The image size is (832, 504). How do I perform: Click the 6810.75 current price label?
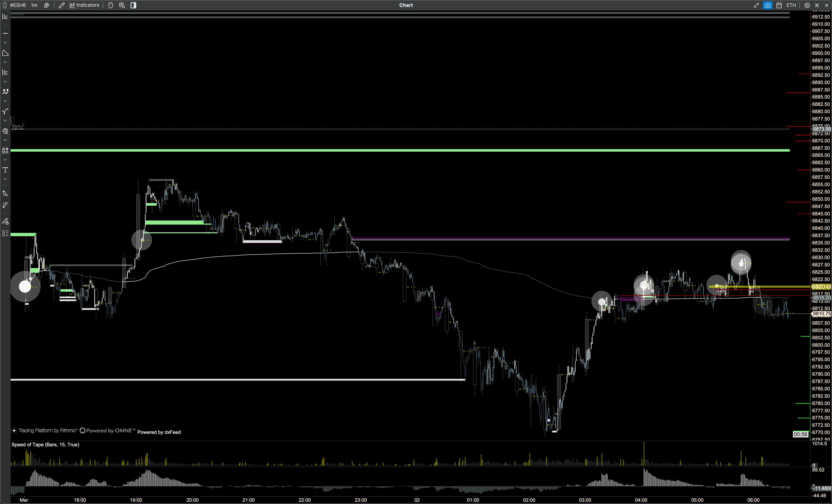[821, 314]
